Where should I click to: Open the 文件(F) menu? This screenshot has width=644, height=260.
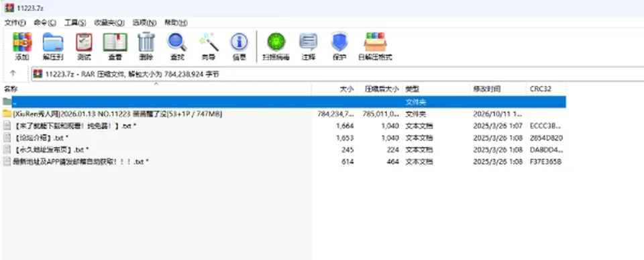(x=15, y=23)
